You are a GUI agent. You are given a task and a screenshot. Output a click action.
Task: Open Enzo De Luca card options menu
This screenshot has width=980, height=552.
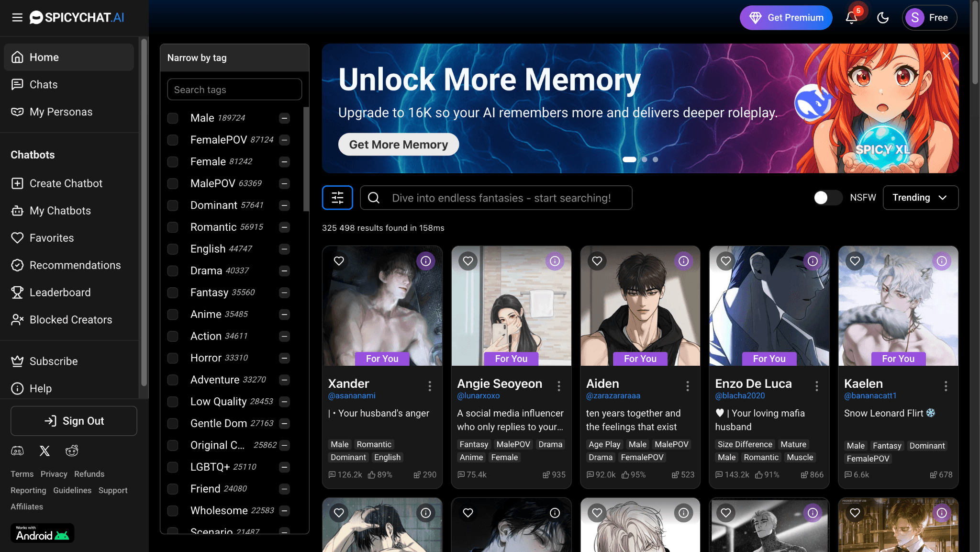pos(816,386)
